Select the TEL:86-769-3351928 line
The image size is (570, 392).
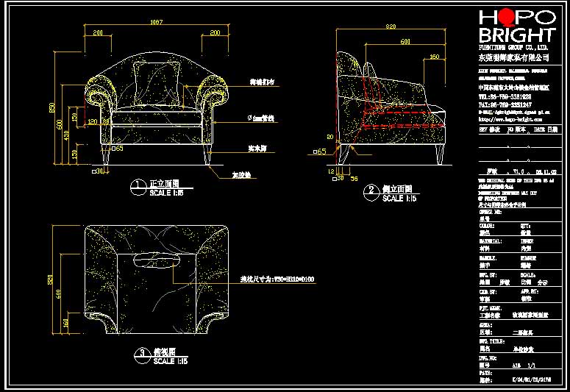coord(505,97)
